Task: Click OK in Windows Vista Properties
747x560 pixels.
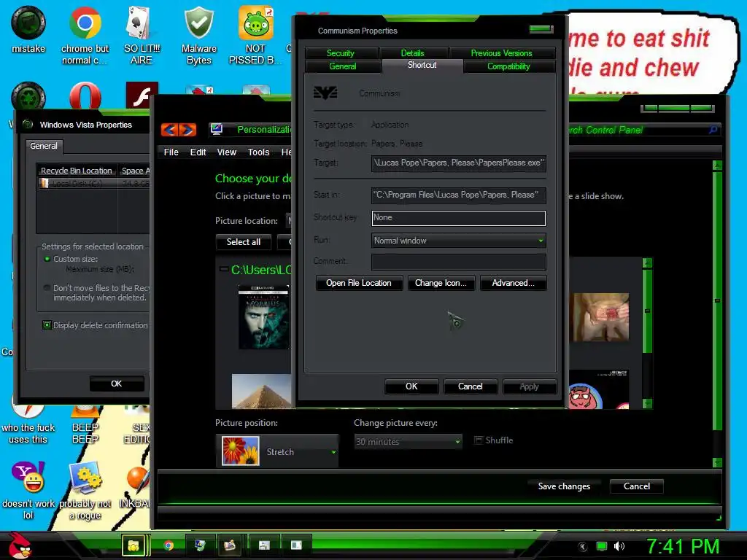Action: (117, 384)
